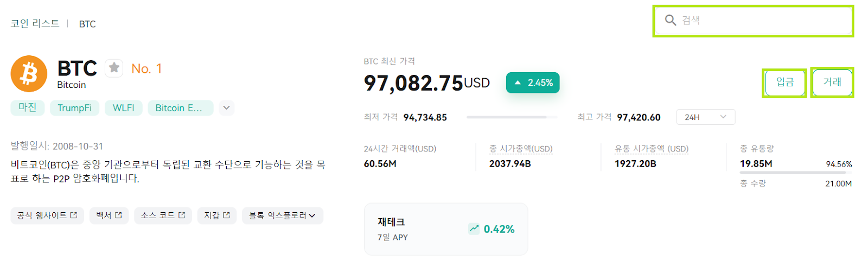Expand more tags with the chevron button
The height and width of the screenshot is (266, 868).
pyautogui.click(x=227, y=108)
